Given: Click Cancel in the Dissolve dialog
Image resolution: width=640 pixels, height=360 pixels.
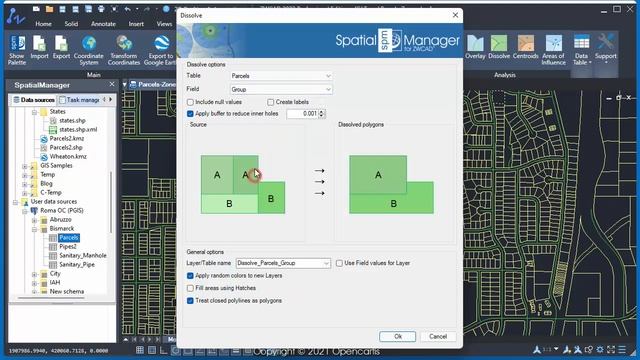Looking at the screenshot, I should tap(438, 337).
